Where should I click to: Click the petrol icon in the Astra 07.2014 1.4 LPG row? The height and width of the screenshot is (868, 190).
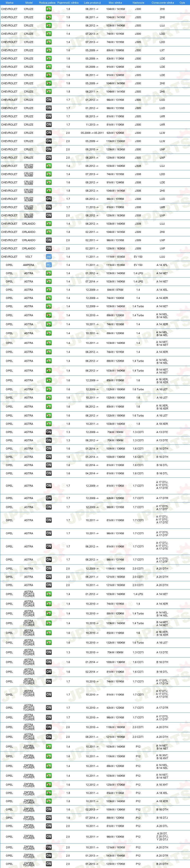click(49, 281)
